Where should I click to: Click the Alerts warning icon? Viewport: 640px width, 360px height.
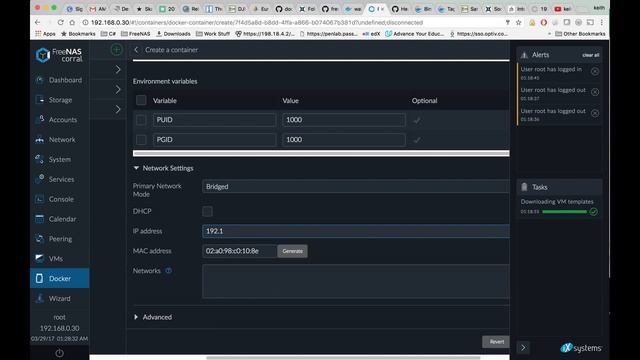[x=524, y=55]
